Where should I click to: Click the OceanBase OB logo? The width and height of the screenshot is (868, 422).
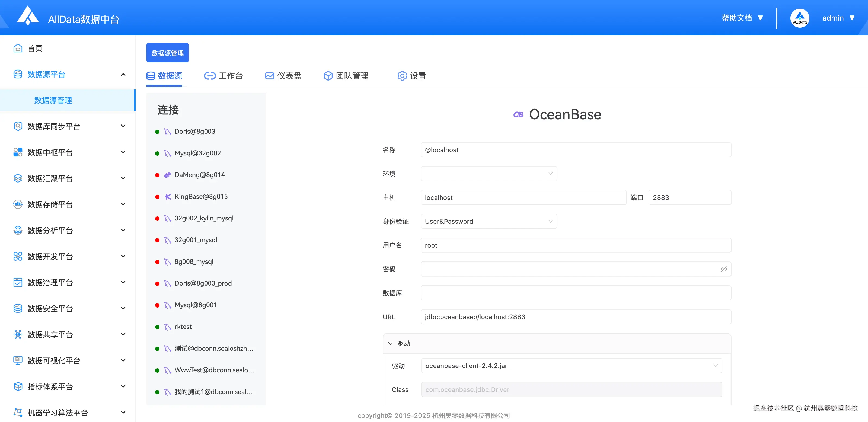tap(518, 115)
